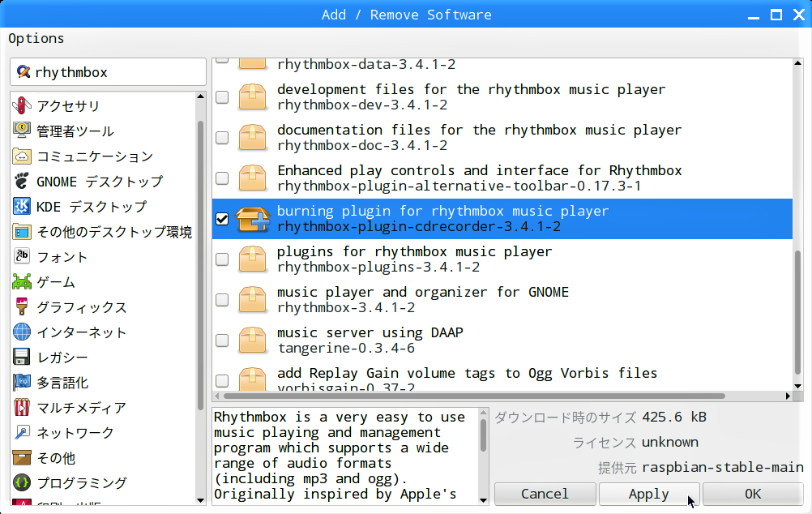812x514 pixels.
Task: Select "Enhanced play controls and interface for Rhythmbox"
Action: [480, 170]
